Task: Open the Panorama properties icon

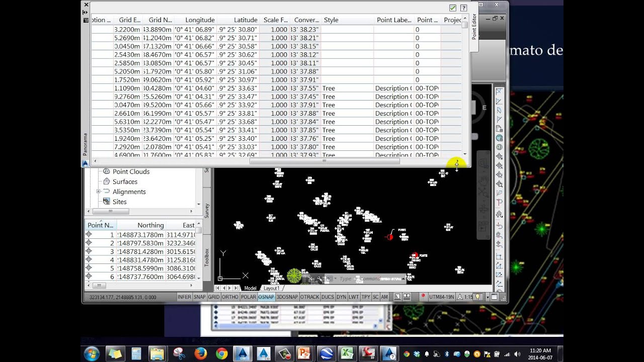Action: (x=86, y=20)
